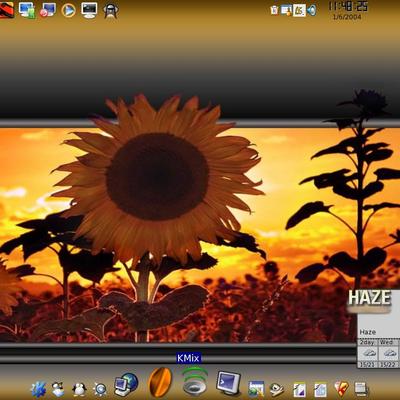The height and width of the screenshot is (400, 400).
Task: Click the small Haze condition label
Action: coord(368,332)
